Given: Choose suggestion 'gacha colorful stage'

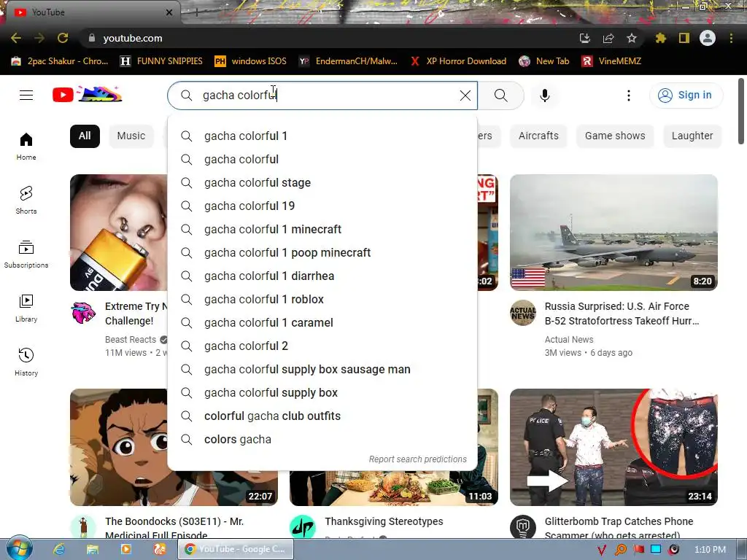Looking at the screenshot, I should (322, 183).
